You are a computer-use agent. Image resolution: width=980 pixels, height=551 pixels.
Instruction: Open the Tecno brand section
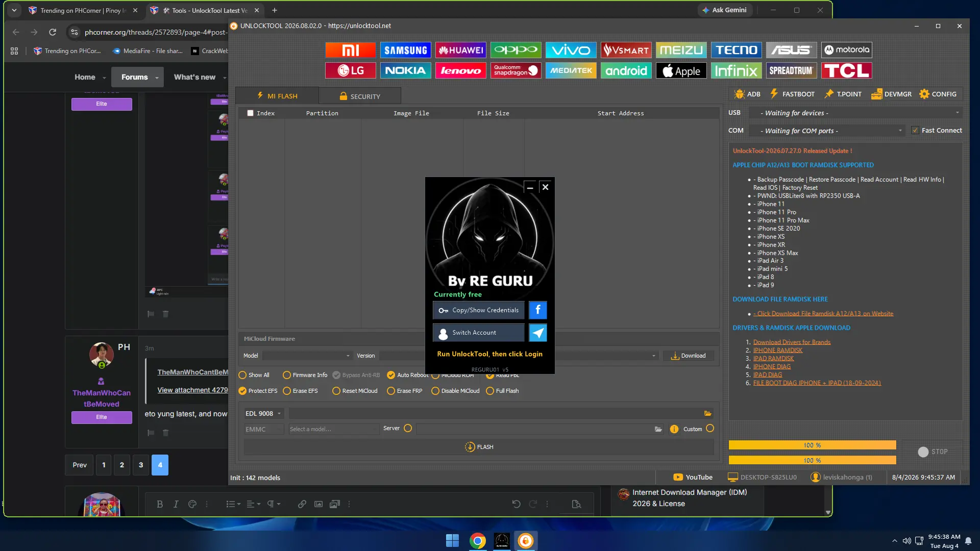point(737,50)
